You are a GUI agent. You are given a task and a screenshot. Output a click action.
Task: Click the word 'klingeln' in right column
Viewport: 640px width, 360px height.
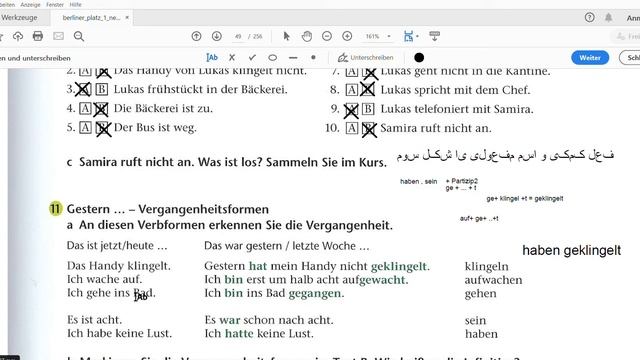487,267
